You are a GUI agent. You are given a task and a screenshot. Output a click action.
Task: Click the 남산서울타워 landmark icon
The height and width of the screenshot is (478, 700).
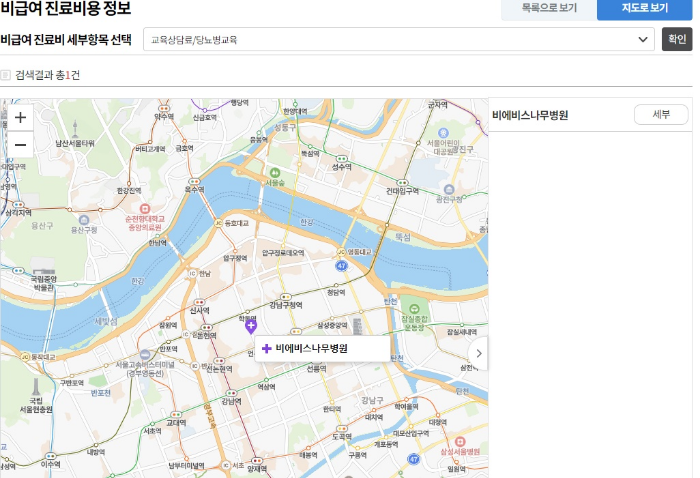point(75,129)
